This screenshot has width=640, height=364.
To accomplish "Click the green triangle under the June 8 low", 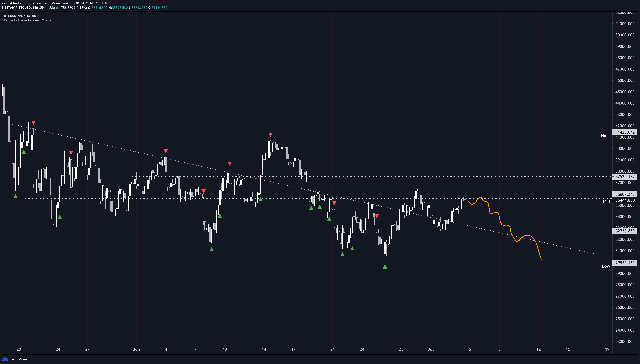I will point(211,249).
